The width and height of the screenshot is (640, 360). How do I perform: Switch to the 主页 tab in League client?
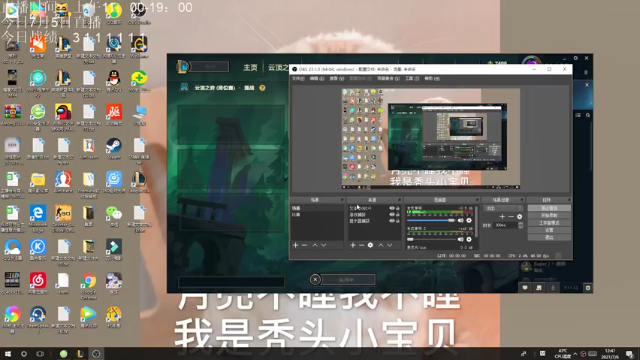pyautogui.click(x=250, y=67)
